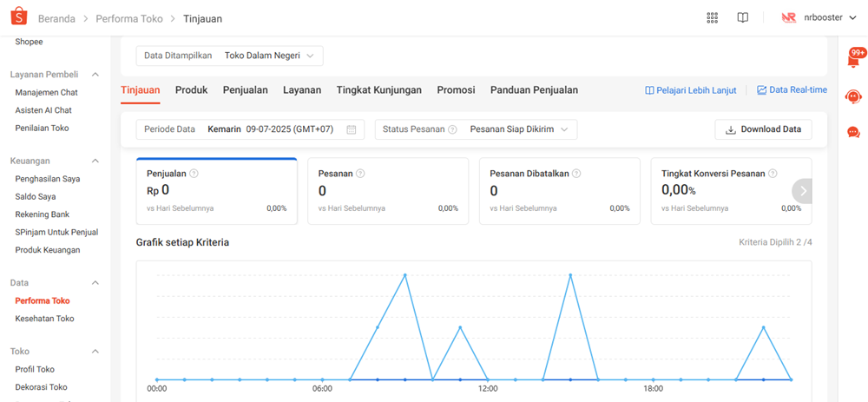Screen dimensions: 868x402
Task: Switch to the Tingkat Kunjungan tab
Action: pyautogui.click(x=378, y=90)
